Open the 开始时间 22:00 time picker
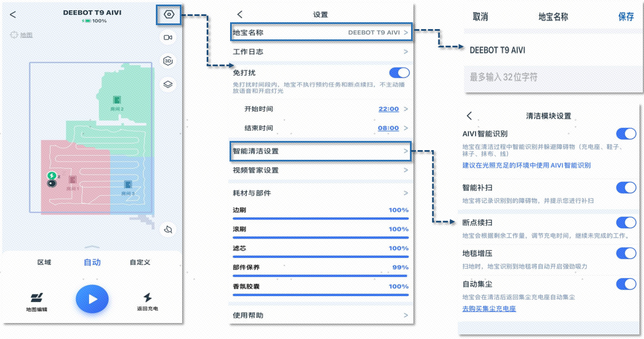The height and width of the screenshot is (339, 644). pyautogui.click(x=388, y=110)
